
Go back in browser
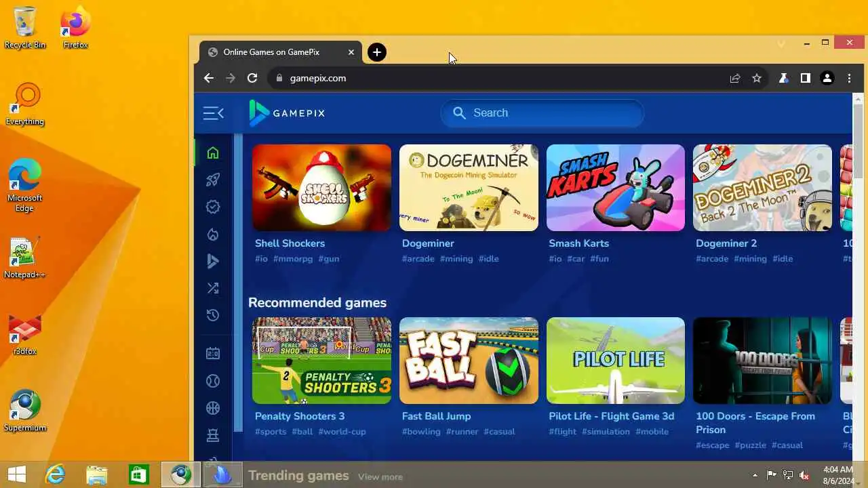pyautogui.click(x=209, y=78)
